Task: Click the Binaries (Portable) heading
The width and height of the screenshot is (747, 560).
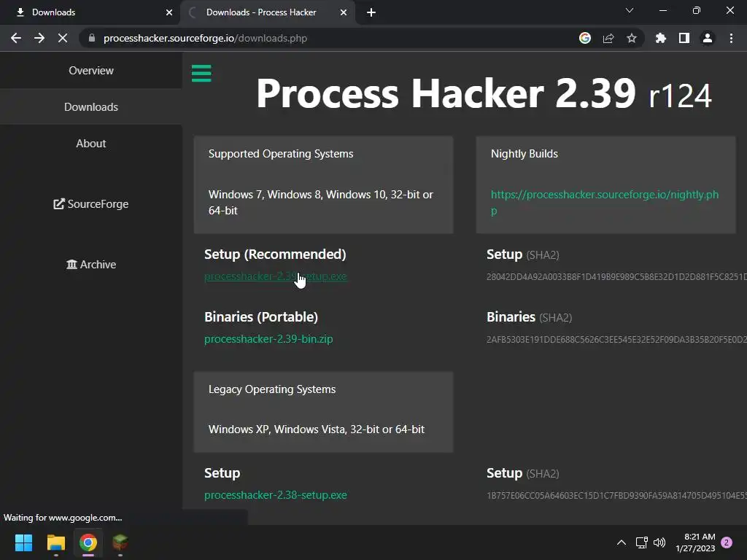Action: 261,317
